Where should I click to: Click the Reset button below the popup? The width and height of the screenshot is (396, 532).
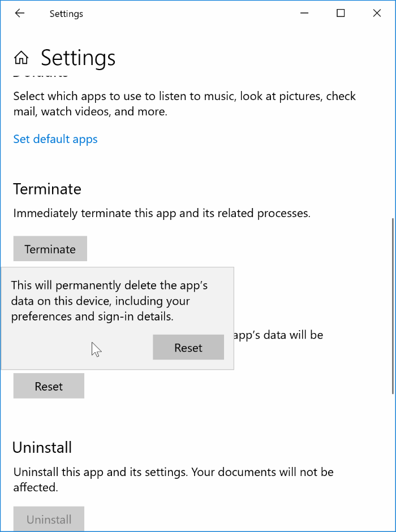click(x=49, y=386)
